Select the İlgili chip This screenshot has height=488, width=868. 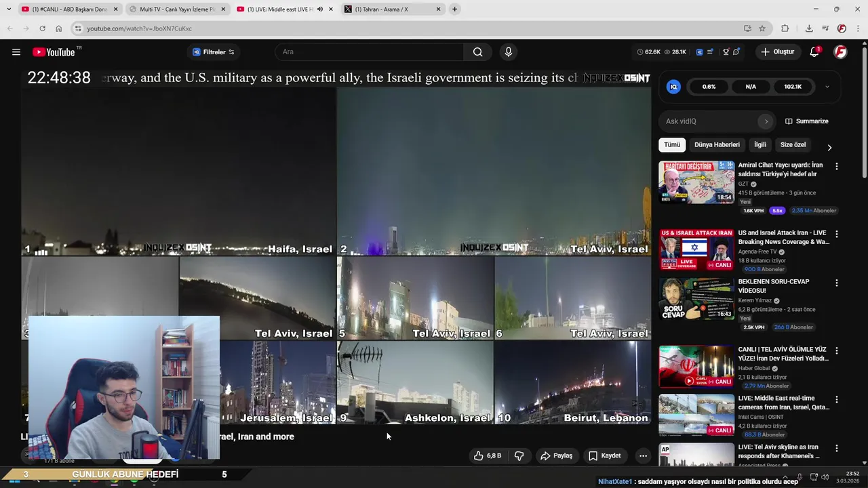point(760,145)
